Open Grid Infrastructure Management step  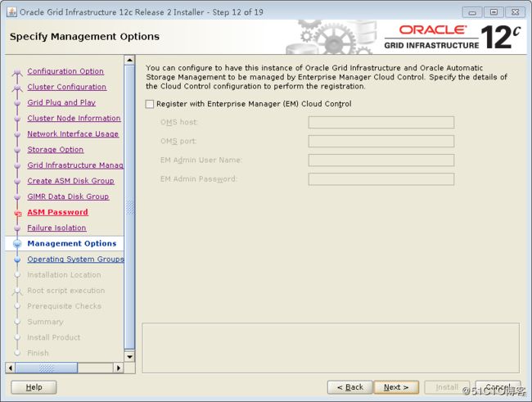[75, 165]
